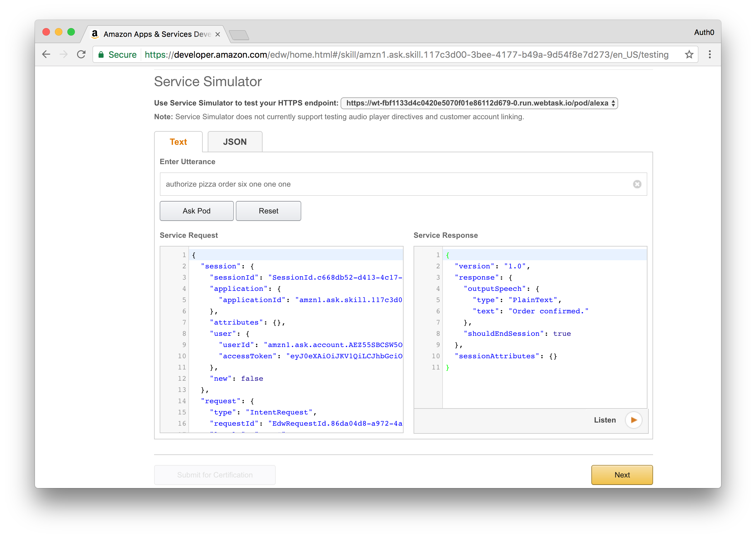Open the HTTPS endpoint dropdown
The width and height of the screenshot is (756, 538).
coord(479,103)
